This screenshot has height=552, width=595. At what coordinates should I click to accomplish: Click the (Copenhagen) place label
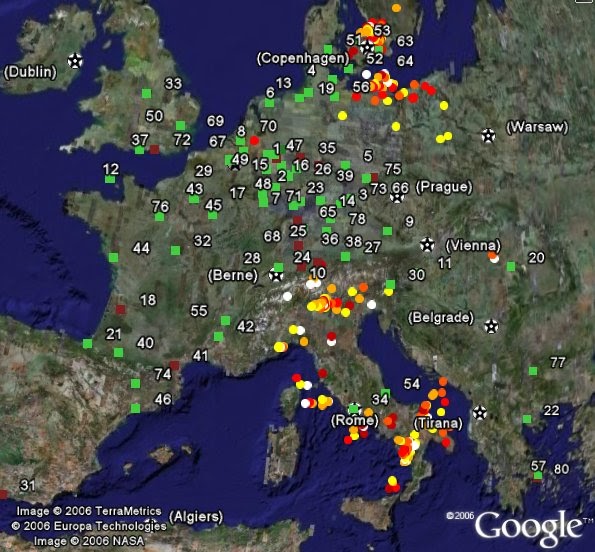coord(303,58)
